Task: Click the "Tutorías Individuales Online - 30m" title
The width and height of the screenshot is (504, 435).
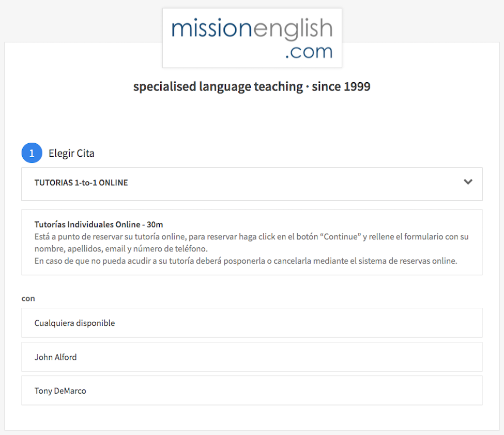Action: (99, 224)
